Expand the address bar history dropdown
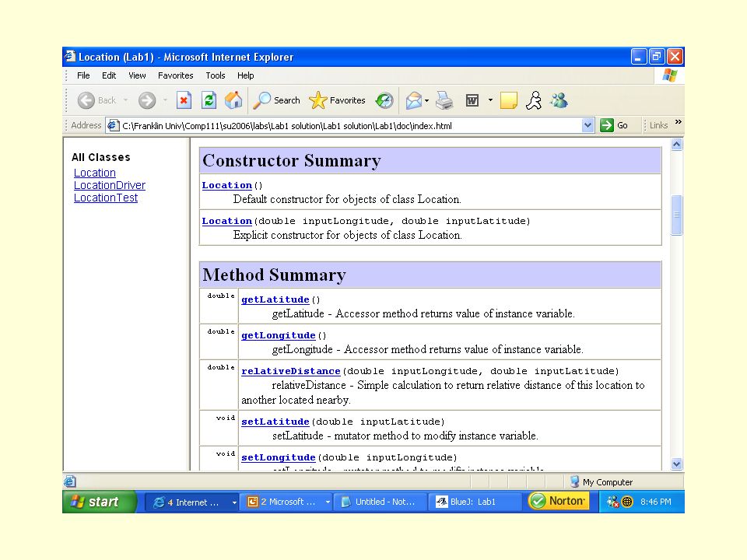Image resolution: width=747 pixels, height=560 pixels. (587, 125)
